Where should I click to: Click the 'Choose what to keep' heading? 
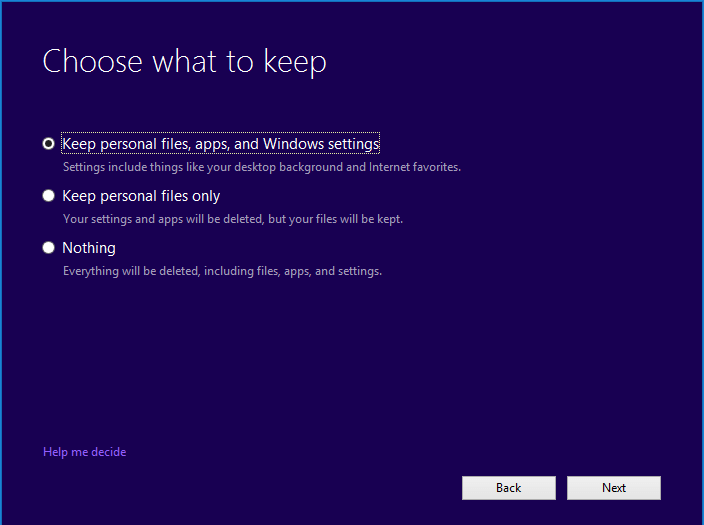[184, 62]
